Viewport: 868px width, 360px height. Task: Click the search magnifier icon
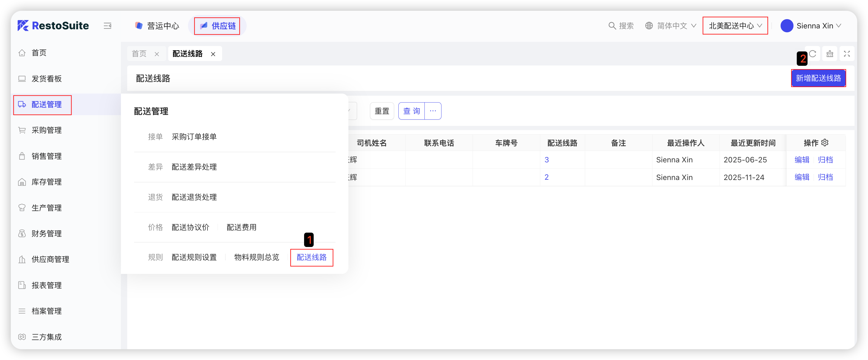click(x=611, y=26)
